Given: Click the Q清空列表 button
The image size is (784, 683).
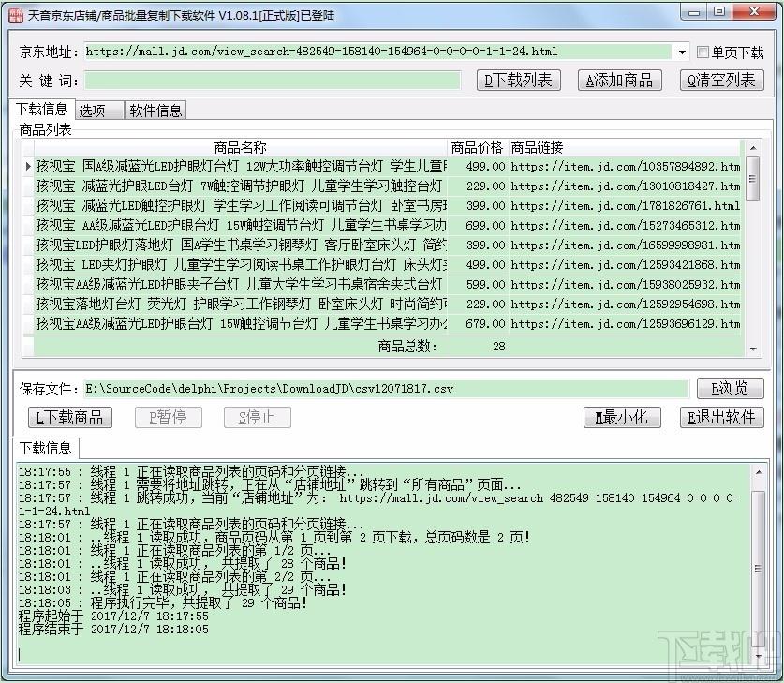Looking at the screenshot, I should (x=721, y=80).
